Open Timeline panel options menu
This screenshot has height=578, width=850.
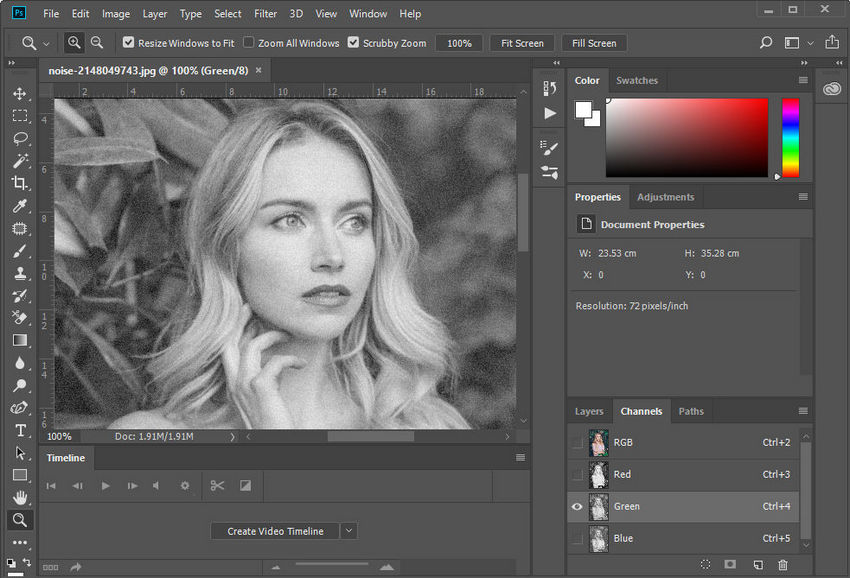pyautogui.click(x=520, y=458)
